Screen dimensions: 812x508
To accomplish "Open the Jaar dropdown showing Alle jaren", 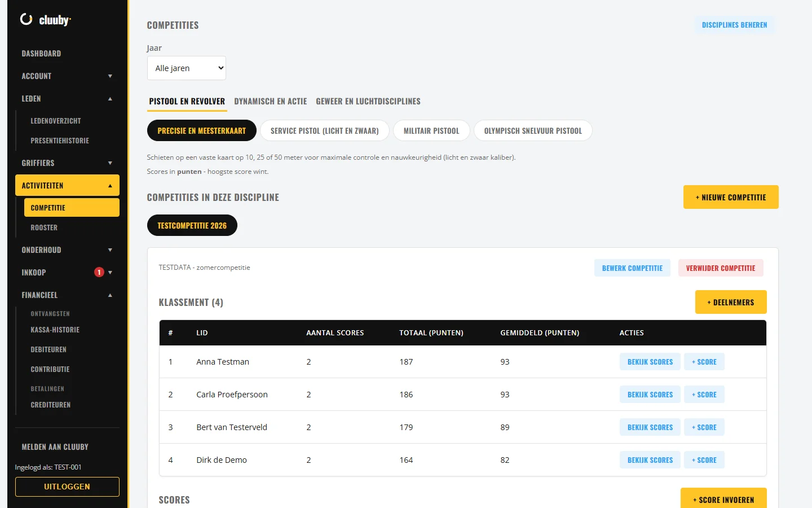I will click(x=187, y=68).
